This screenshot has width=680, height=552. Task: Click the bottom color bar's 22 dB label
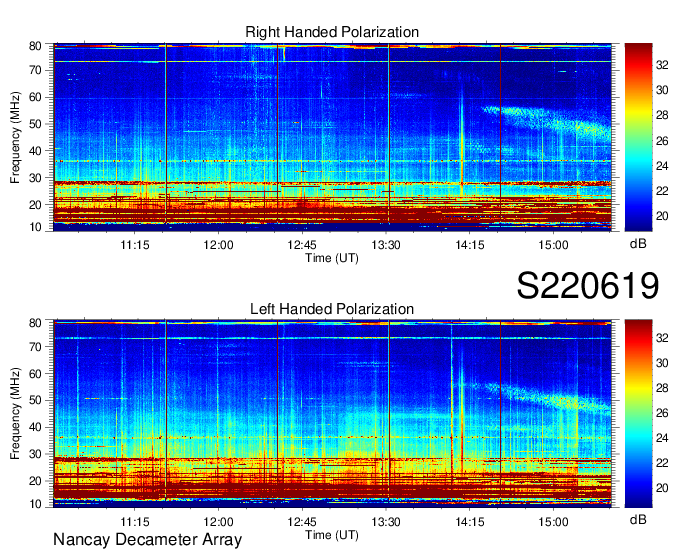(x=662, y=463)
